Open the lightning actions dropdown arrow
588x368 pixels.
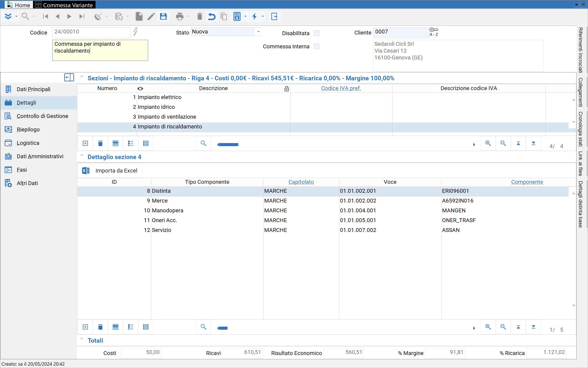tap(263, 17)
